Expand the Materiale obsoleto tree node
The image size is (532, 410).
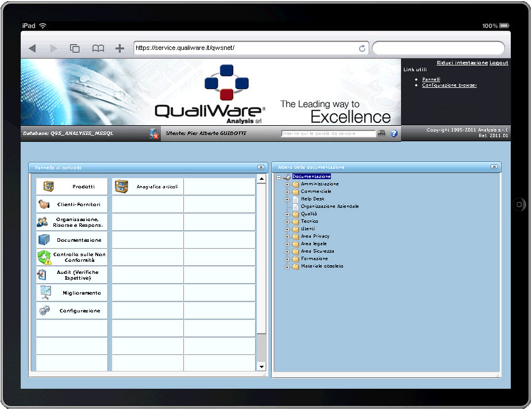click(x=287, y=267)
